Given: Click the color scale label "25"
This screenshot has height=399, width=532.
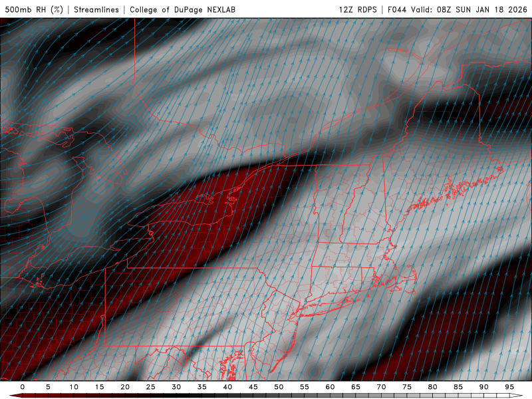Looking at the screenshot, I should (151, 387).
